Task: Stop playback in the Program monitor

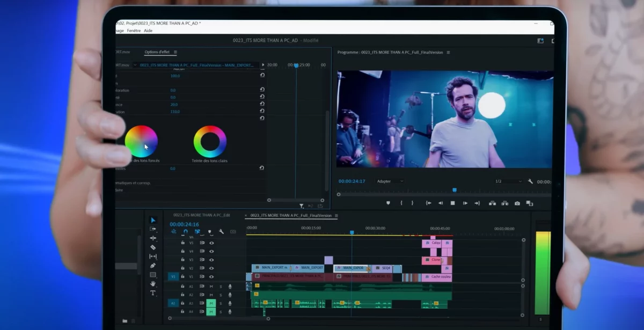Action: (x=452, y=203)
